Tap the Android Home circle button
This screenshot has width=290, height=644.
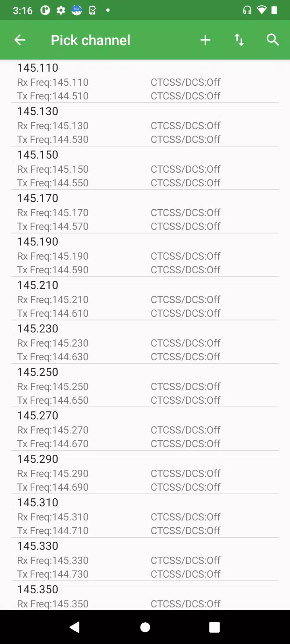(x=145, y=627)
